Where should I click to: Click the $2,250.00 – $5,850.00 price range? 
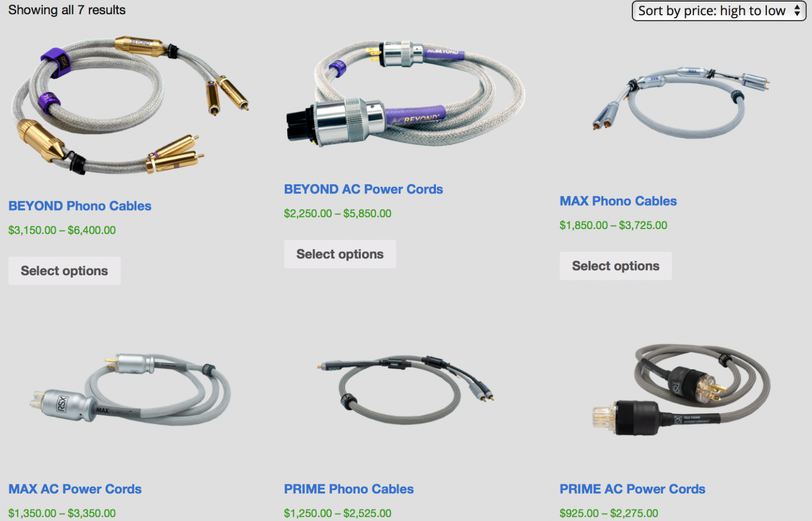[337, 213]
